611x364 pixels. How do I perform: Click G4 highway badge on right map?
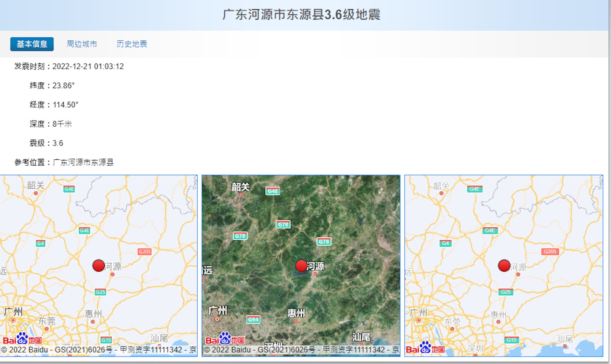pyautogui.click(x=445, y=243)
